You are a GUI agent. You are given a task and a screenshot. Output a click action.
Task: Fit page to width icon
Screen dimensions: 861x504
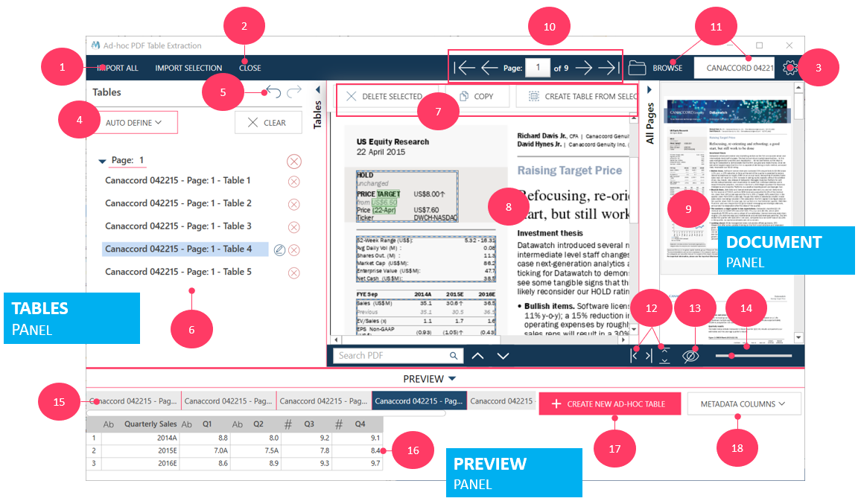[641, 356]
